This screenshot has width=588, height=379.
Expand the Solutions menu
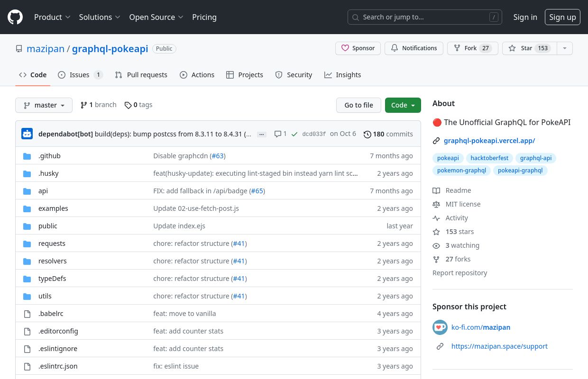[100, 17]
